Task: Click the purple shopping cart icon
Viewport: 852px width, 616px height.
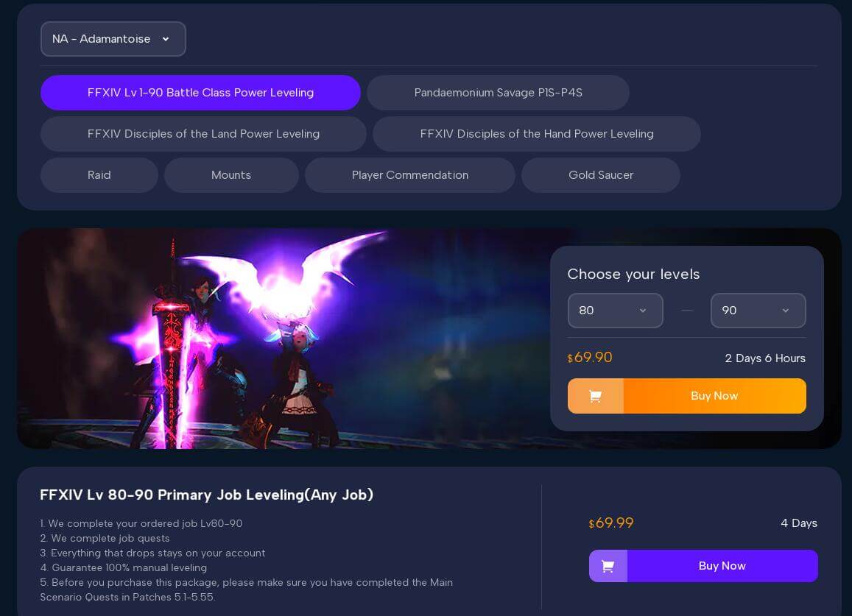Action: click(608, 566)
